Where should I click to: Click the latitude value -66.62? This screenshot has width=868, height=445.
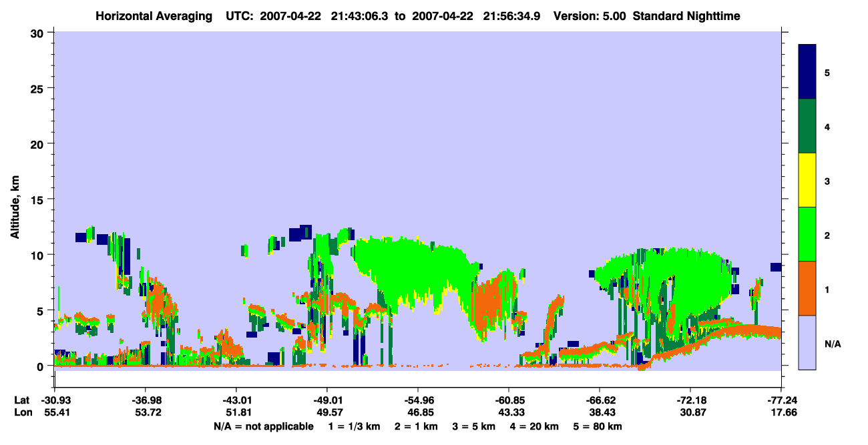600,400
